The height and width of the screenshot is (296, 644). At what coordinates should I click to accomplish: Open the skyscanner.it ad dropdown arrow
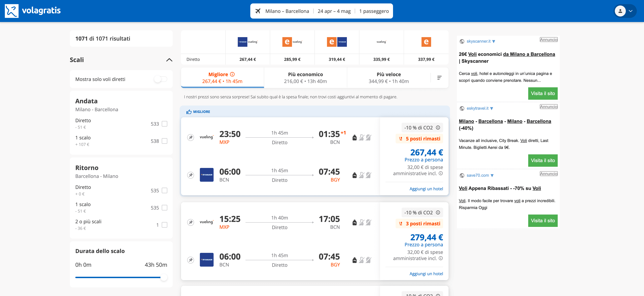click(x=494, y=42)
